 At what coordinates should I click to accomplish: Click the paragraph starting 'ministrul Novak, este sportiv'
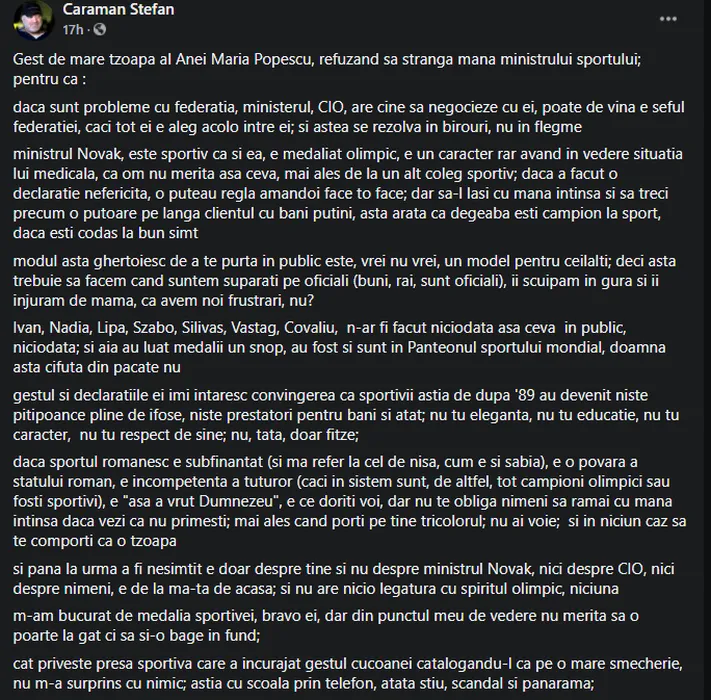pyautogui.click(x=348, y=193)
